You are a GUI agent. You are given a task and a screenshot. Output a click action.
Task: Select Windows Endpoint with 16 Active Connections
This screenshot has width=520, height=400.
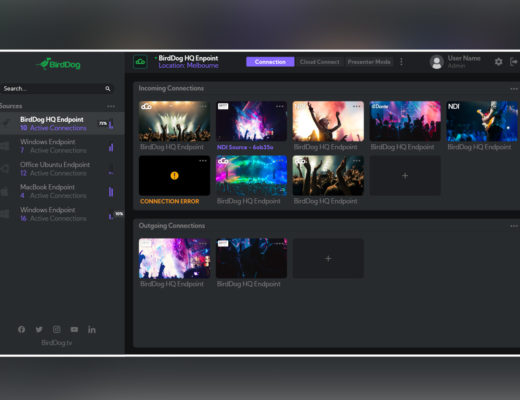62,214
